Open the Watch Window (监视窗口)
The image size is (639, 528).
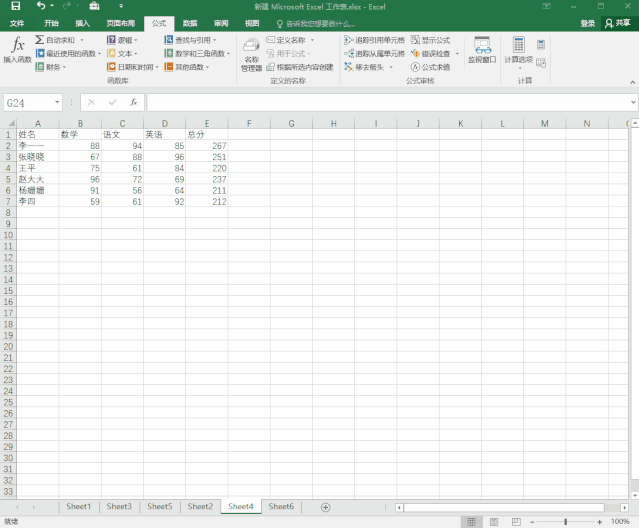pos(482,51)
